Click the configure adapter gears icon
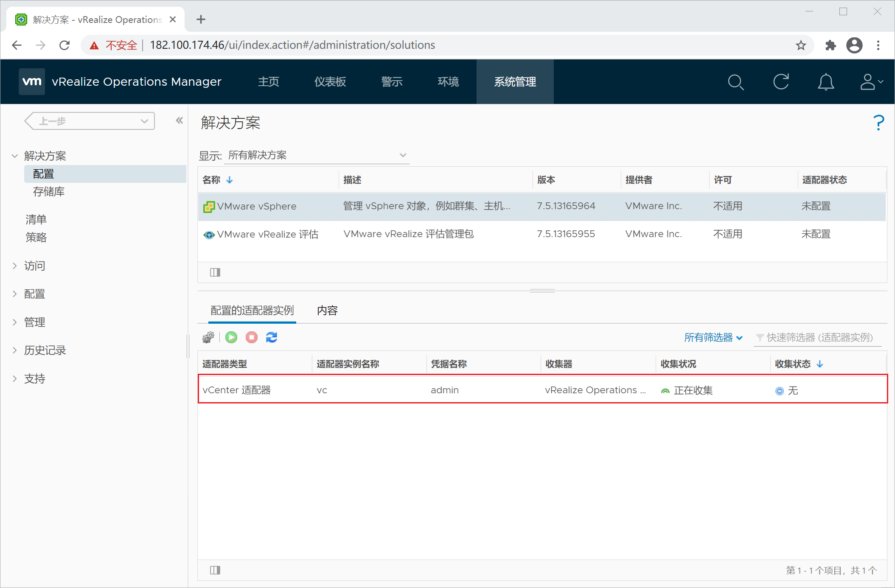 pyautogui.click(x=208, y=337)
